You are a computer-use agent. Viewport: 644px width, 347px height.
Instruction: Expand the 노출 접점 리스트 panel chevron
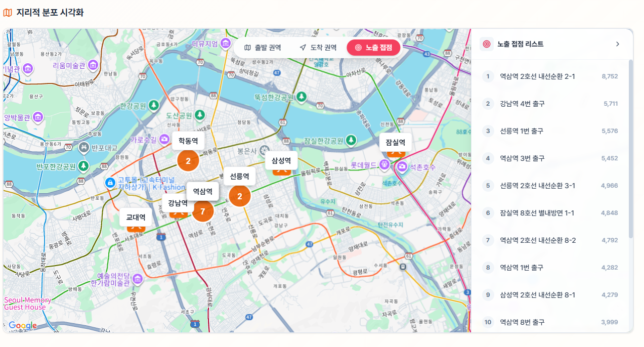[x=617, y=44]
